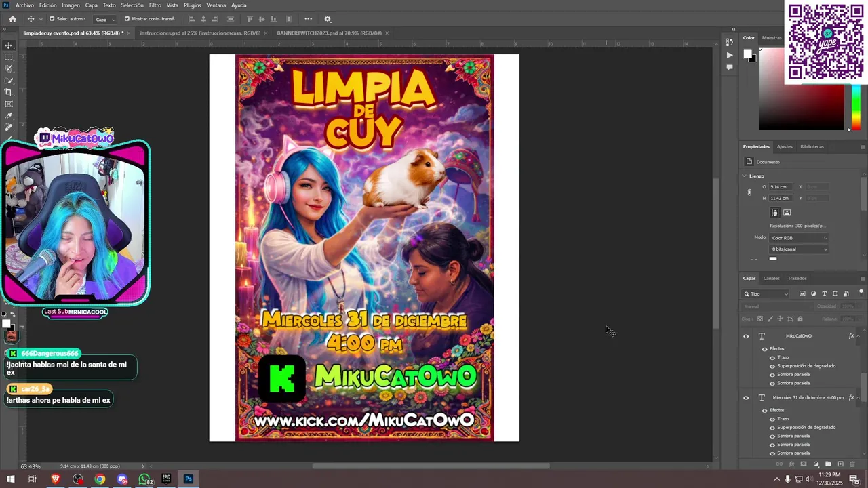Open the History panel icon
The image size is (868, 488).
point(730,43)
